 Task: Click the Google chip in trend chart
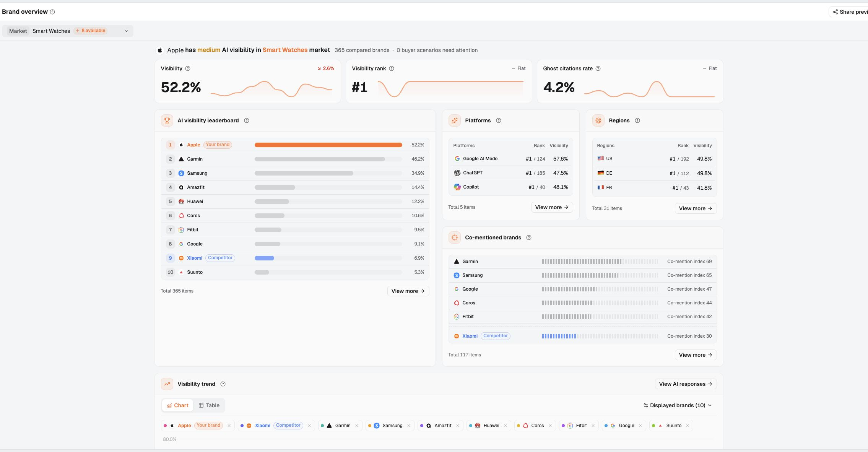point(624,426)
